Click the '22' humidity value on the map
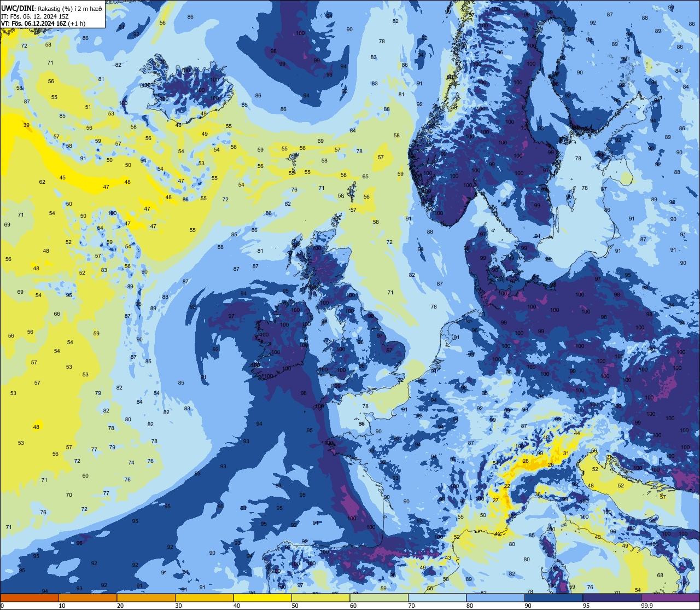The image size is (700, 610). (507, 486)
